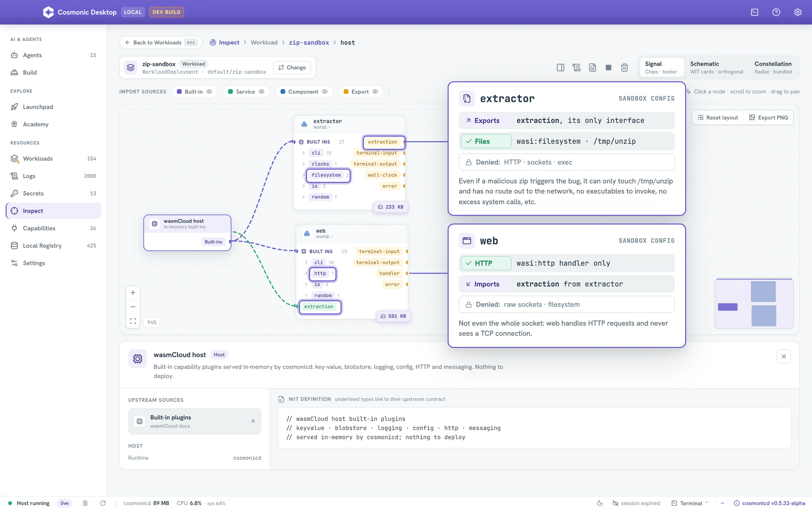The width and height of the screenshot is (812, 510).
Task: Zoom out on the graph canvas
Action: click(x=133, y=307)
